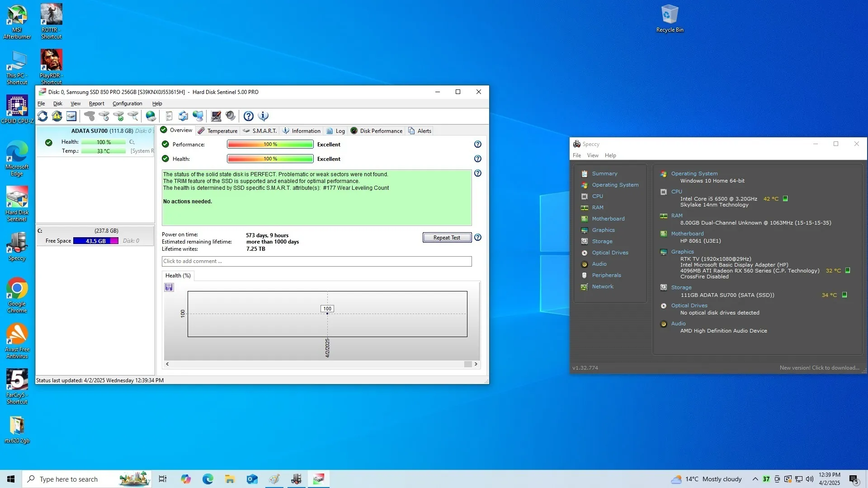Click the Repeat Test button
This screenshot has height=488, width=868.
[447, 237]
